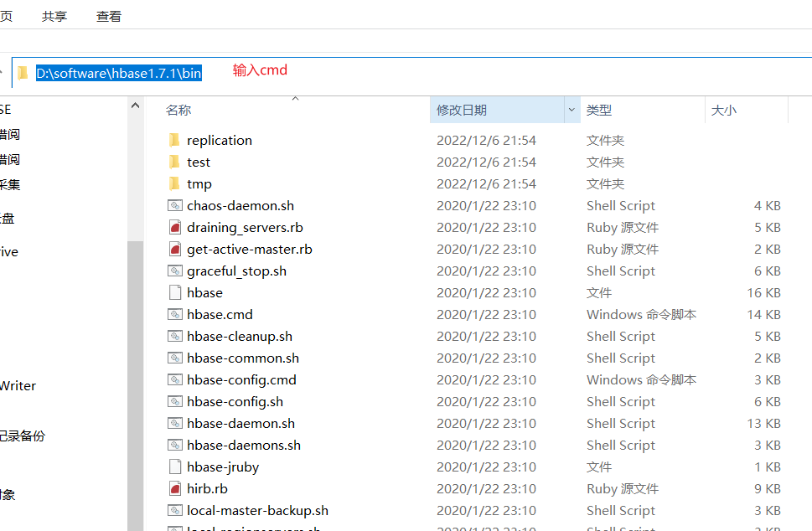Select the file named hirb.rb

[x=207, y=488]
